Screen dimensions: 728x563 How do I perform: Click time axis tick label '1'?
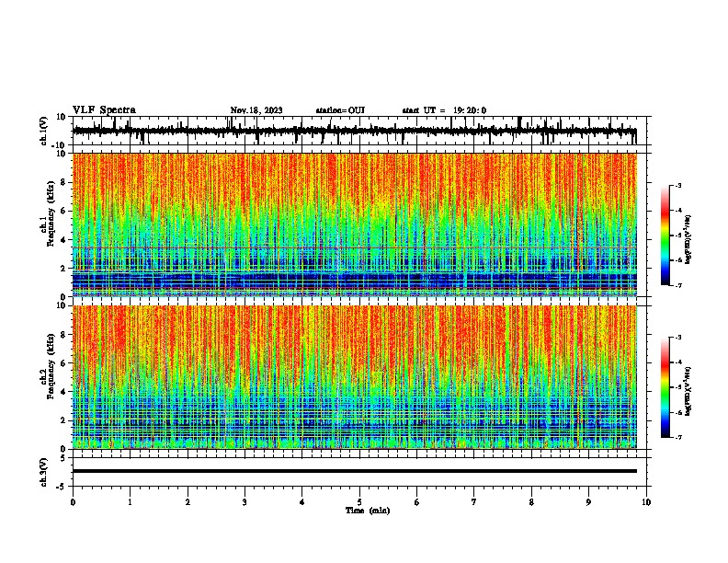(130, 502)
